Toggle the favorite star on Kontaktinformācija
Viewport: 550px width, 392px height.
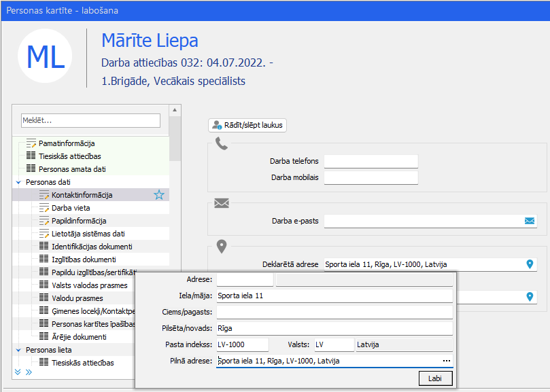coord(159,194)
